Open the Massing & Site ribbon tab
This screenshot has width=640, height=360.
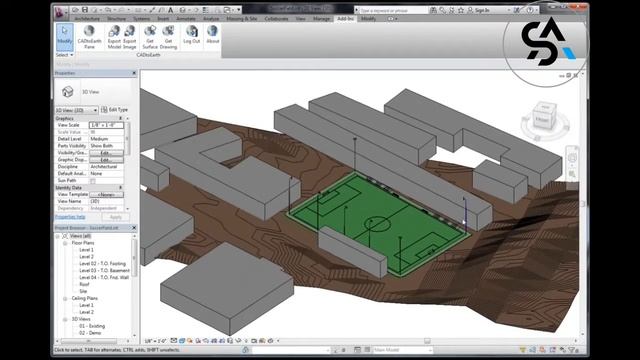[242, 19]
